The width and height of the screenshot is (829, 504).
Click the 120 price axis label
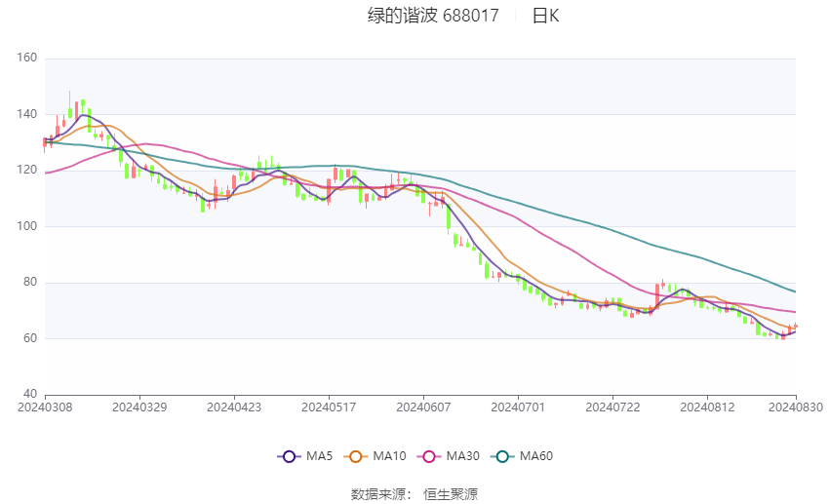pos(27,170)
